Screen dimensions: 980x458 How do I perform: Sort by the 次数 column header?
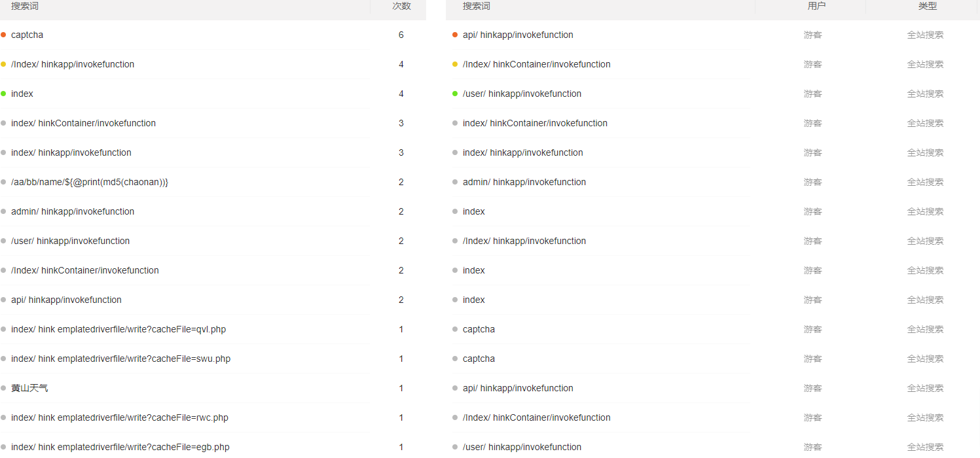(401, 6)
